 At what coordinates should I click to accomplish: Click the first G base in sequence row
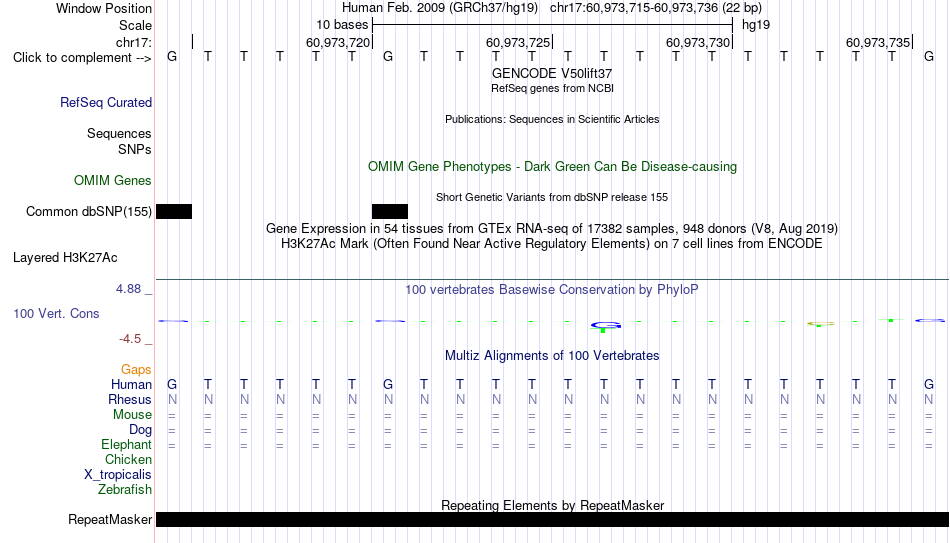click(172, 56)
